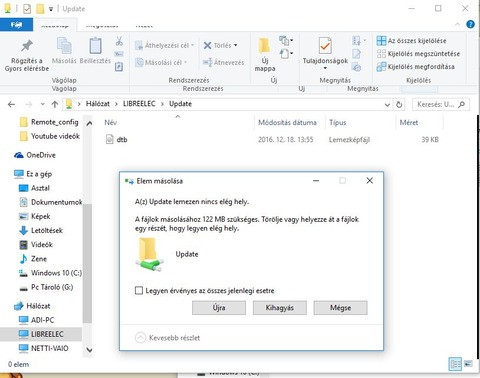Viewport: 480px width, 378px height.
Task: Click the paste shortcut icon below scissors
Action: [x=119, y=67]
